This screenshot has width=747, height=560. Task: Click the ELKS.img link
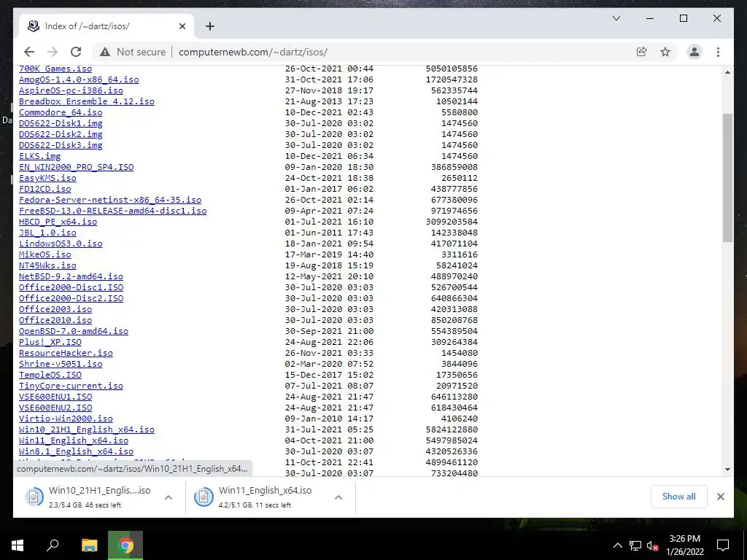[x=40, y=156]
